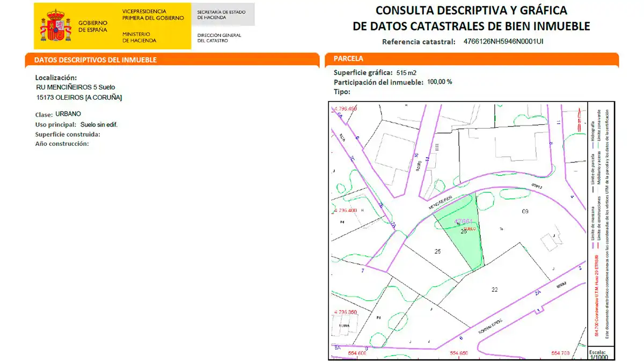Click the 'URBANO' class value
The image size is (644, 362).
68,114
